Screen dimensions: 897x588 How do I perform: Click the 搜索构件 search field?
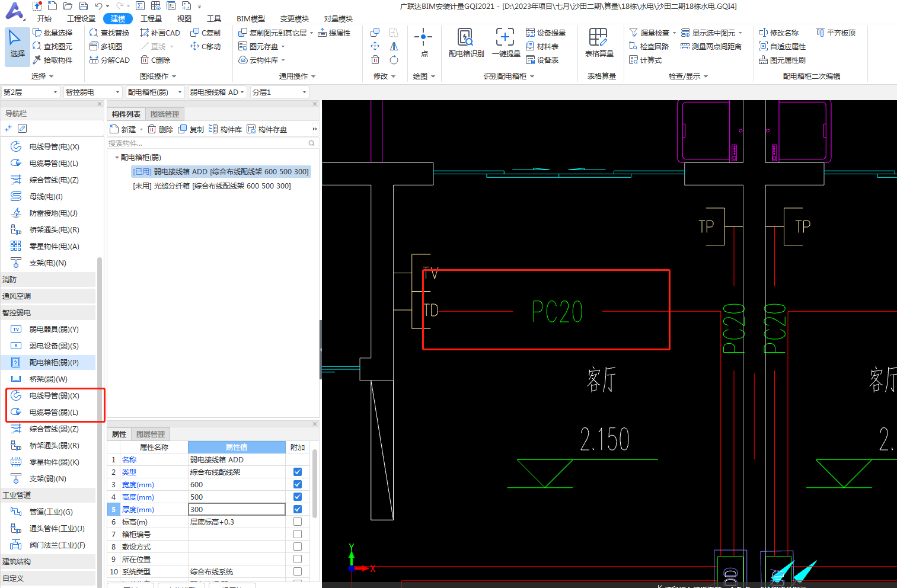212,143
